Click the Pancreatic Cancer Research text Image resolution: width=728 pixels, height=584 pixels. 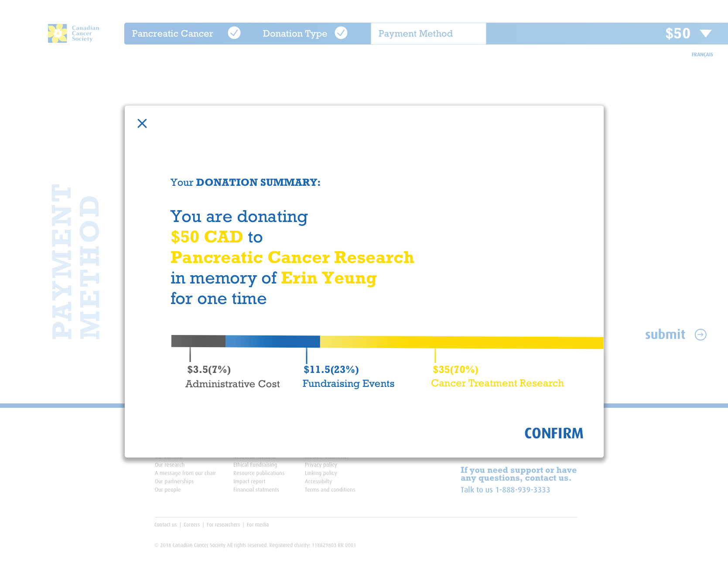[292, 257]
